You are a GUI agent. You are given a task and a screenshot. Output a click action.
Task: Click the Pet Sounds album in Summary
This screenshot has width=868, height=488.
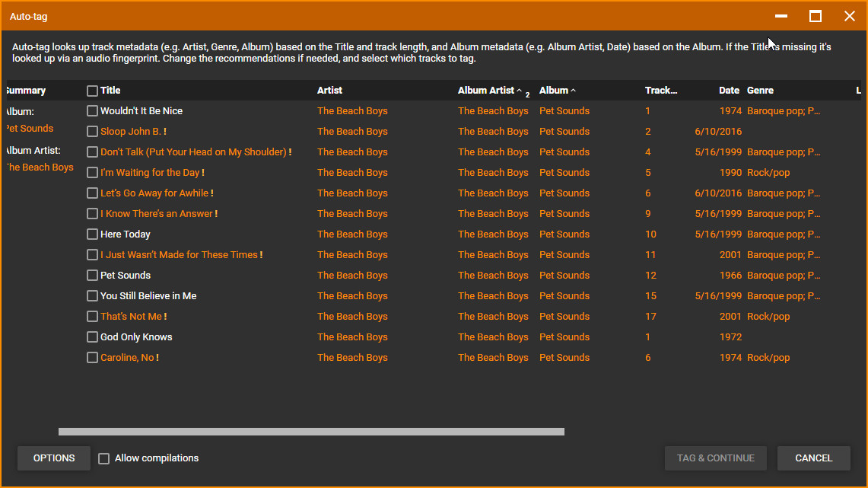(29, 129)
